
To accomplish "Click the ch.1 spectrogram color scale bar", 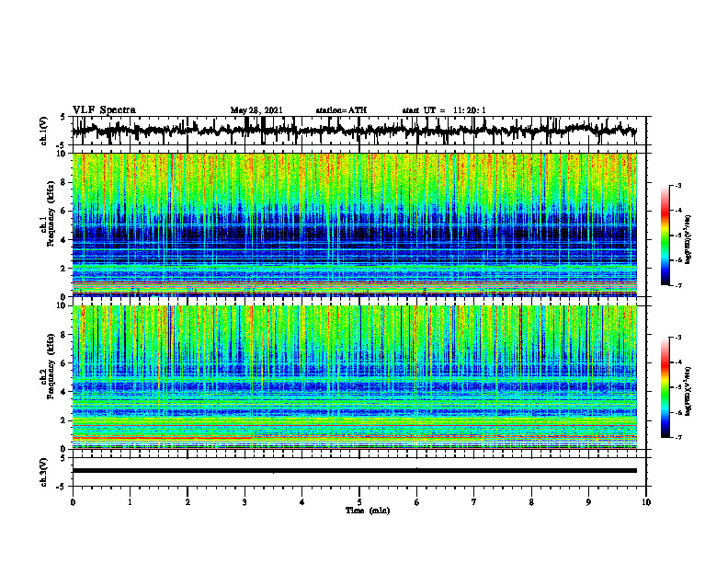I will [x=665, y=236].
